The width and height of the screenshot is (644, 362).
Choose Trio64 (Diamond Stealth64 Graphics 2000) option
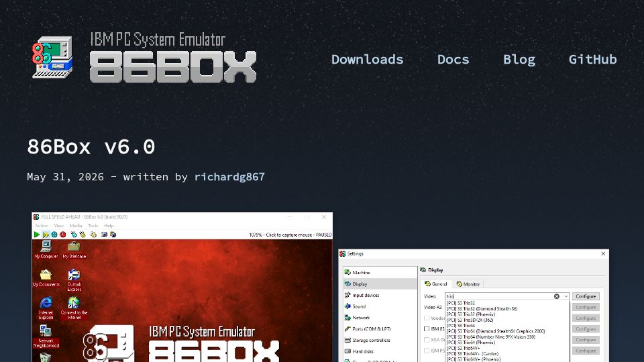pyautogui.click(x=507, y=331)
